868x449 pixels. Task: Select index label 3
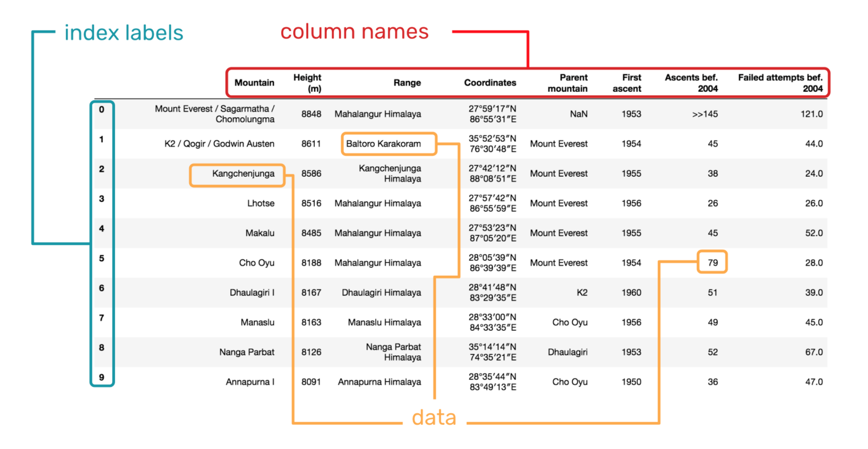pos(102,198)
